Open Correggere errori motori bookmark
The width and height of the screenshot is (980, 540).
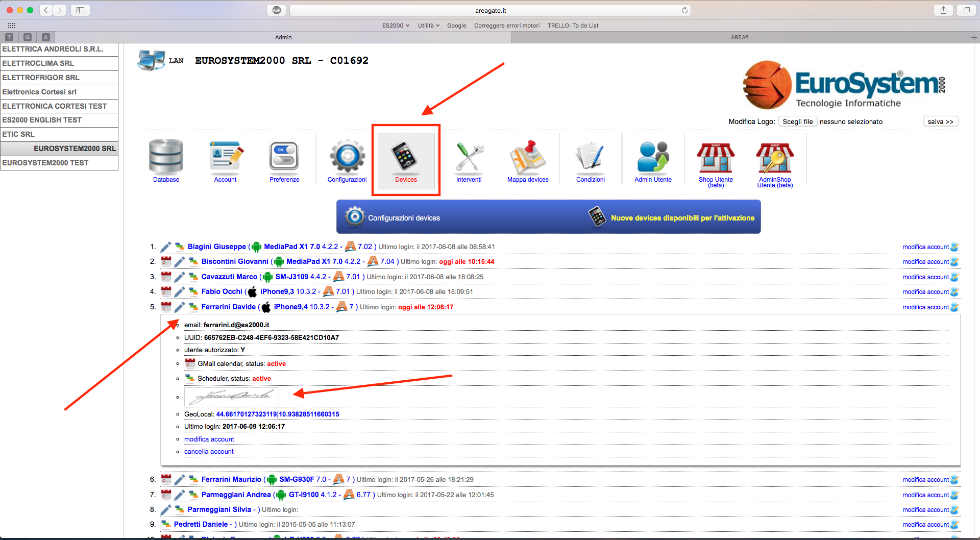(506, 26)
